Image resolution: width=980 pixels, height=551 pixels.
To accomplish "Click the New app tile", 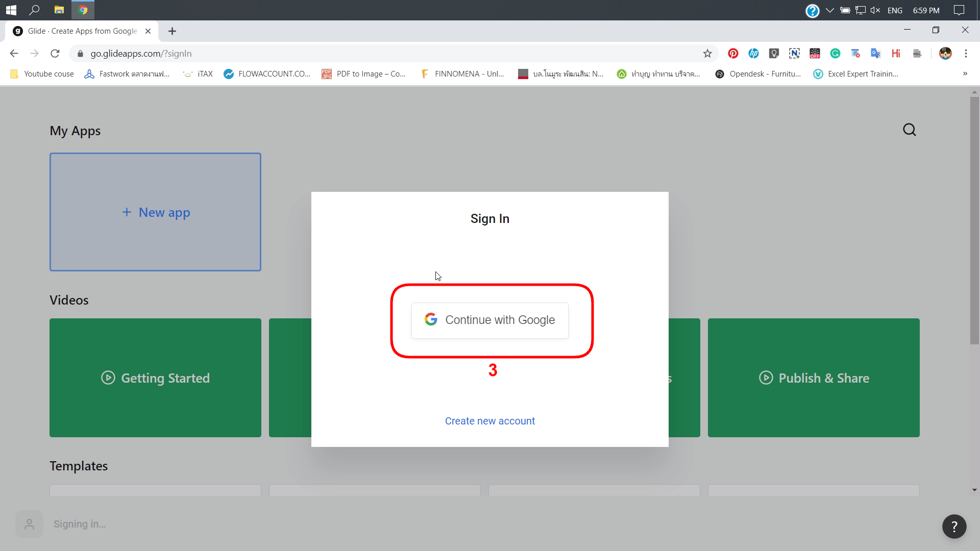I will point(155,212).
